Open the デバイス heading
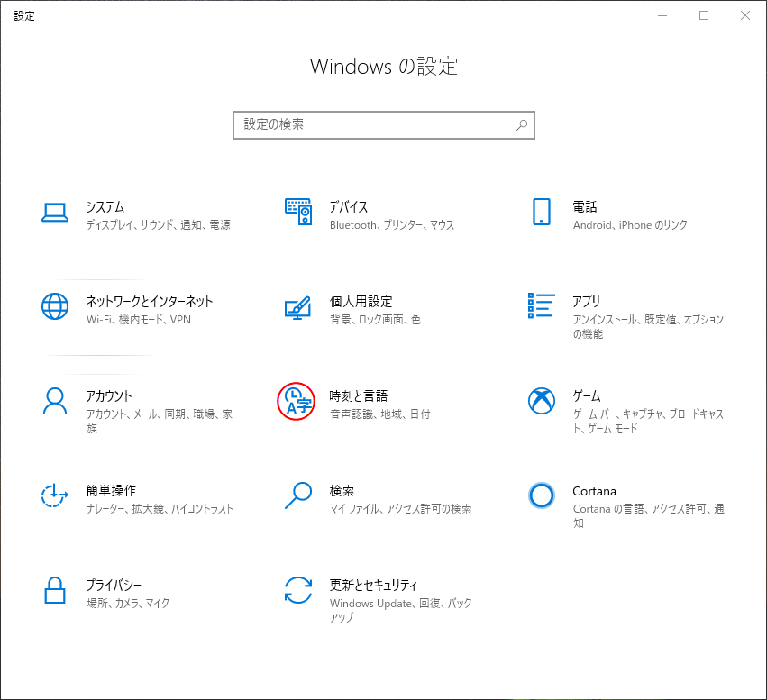Image resolution: width=767 pixels, height=700 pixels. click(x=348, y=207)
